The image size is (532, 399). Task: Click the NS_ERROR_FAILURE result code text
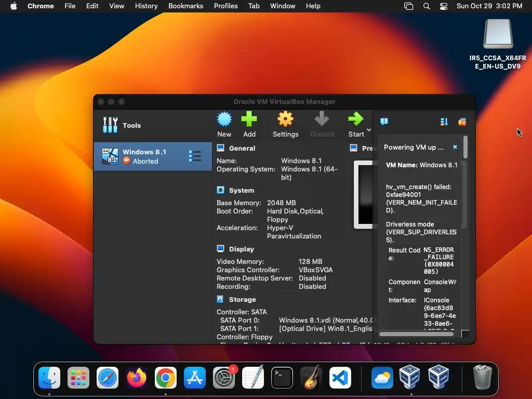[438, 261]
